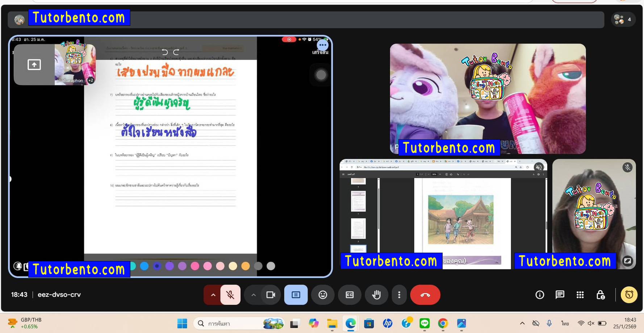Raise hand using the hand icon
The height and width of the screenshot is (333, 644).
tap(377, 295)
